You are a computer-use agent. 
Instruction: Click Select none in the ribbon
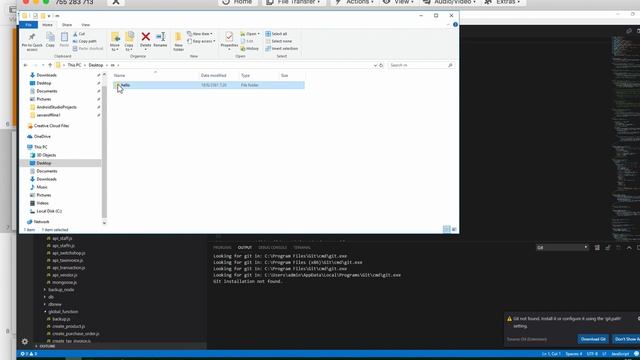click(x=279, y=41)
